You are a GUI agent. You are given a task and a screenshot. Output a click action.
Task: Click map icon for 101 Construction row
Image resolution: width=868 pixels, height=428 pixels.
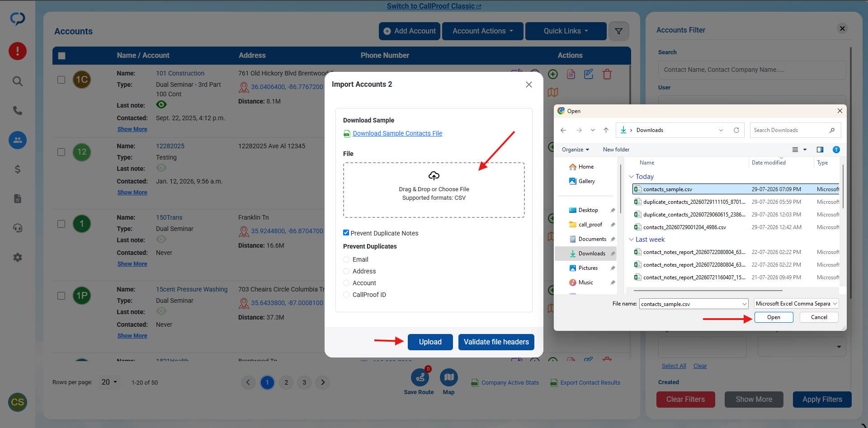[552, 92]
